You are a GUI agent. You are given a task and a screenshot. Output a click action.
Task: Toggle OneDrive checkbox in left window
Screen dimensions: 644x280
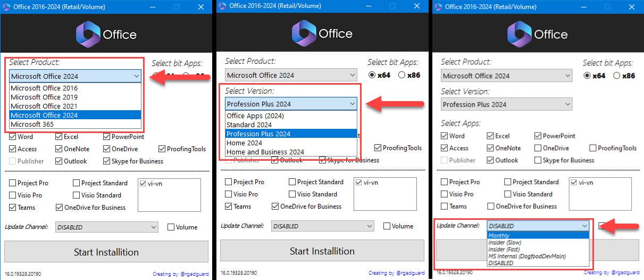(107, 149)
